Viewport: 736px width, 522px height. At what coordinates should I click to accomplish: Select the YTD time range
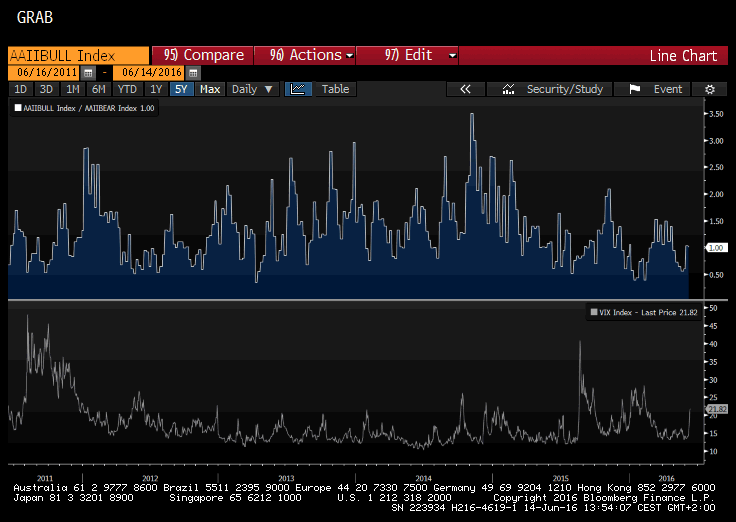128,89
